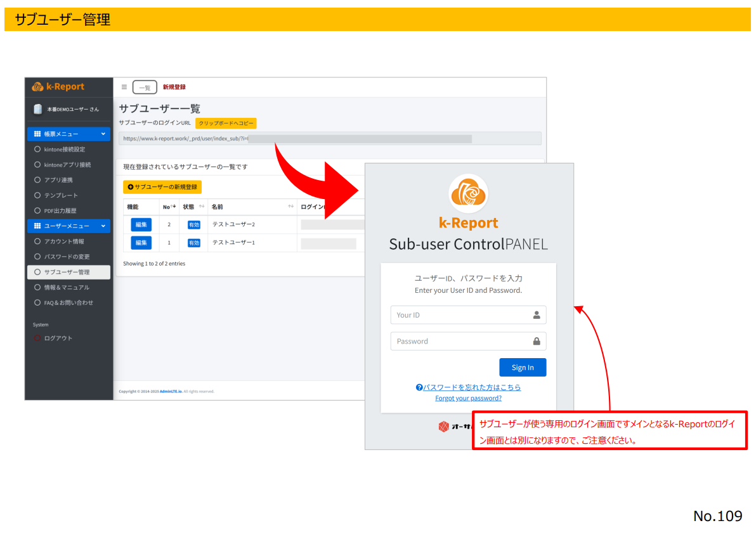Click the Password input field
Viewport: 756px width, 535px height.
click(468, 341)
